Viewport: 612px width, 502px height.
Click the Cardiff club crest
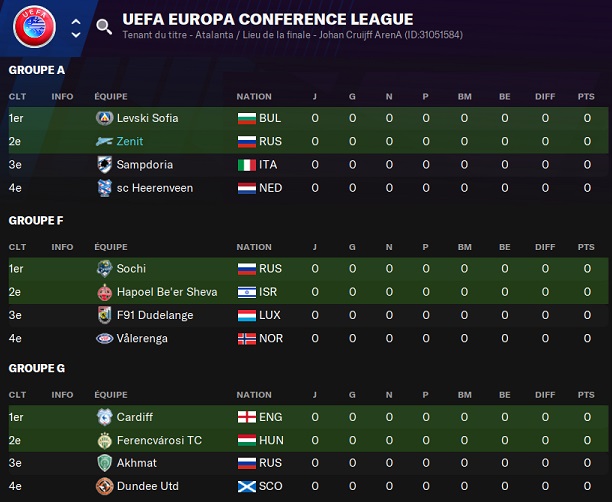click(104, 417)
